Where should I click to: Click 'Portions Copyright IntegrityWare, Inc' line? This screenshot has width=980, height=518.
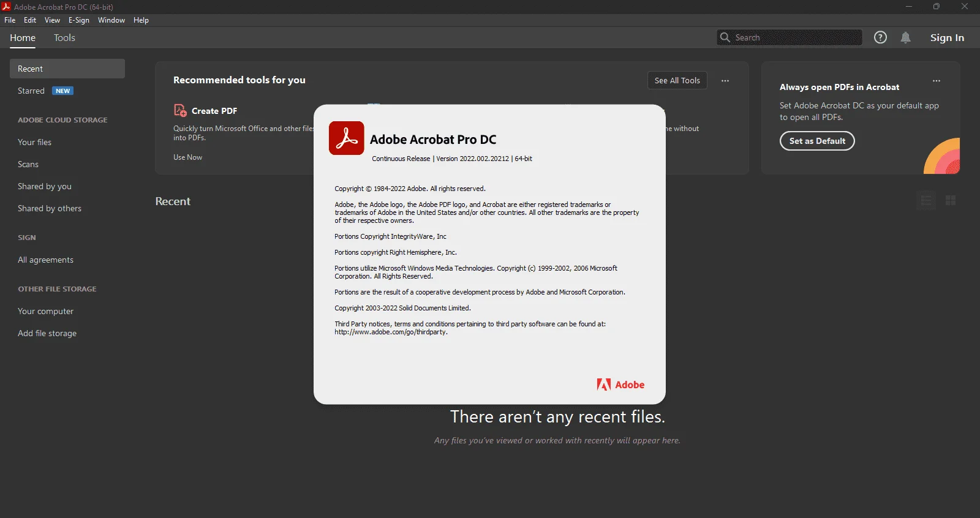pos(390,236)
